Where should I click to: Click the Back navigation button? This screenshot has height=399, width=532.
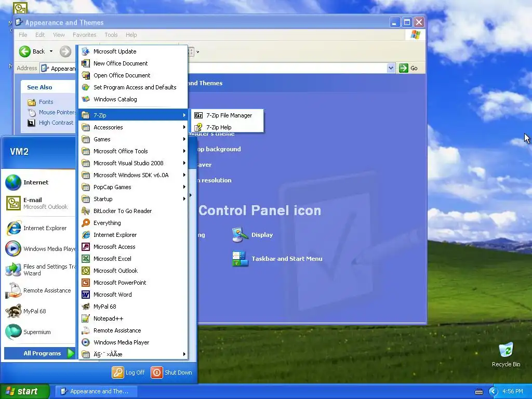click(32, 51)
